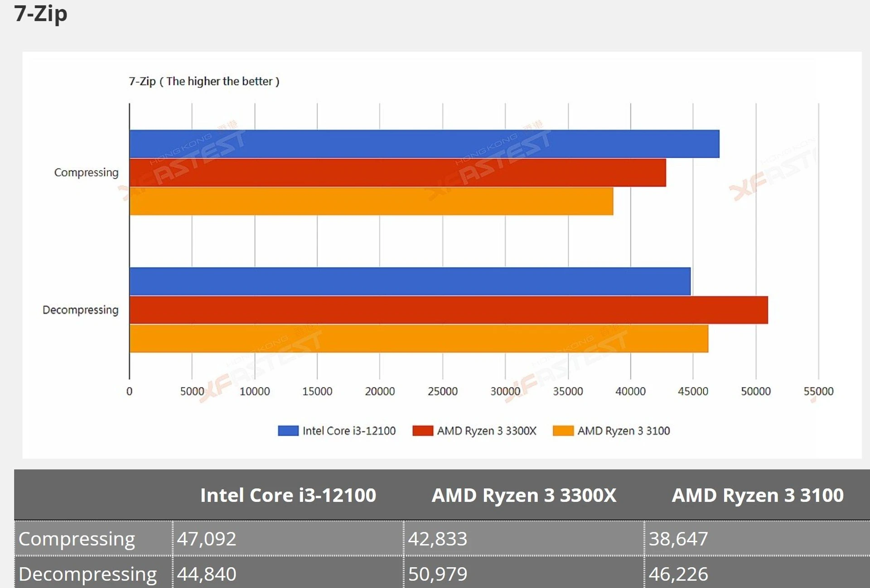This screenshot has width=870, height=588.
Task: Click the x-axis tick label 35000
Action: point(568,391)
